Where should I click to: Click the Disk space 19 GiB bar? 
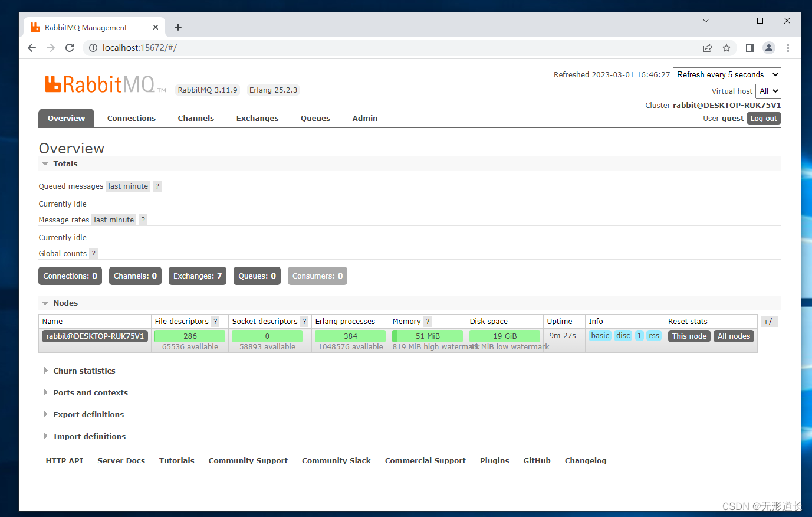click(505, 336)
